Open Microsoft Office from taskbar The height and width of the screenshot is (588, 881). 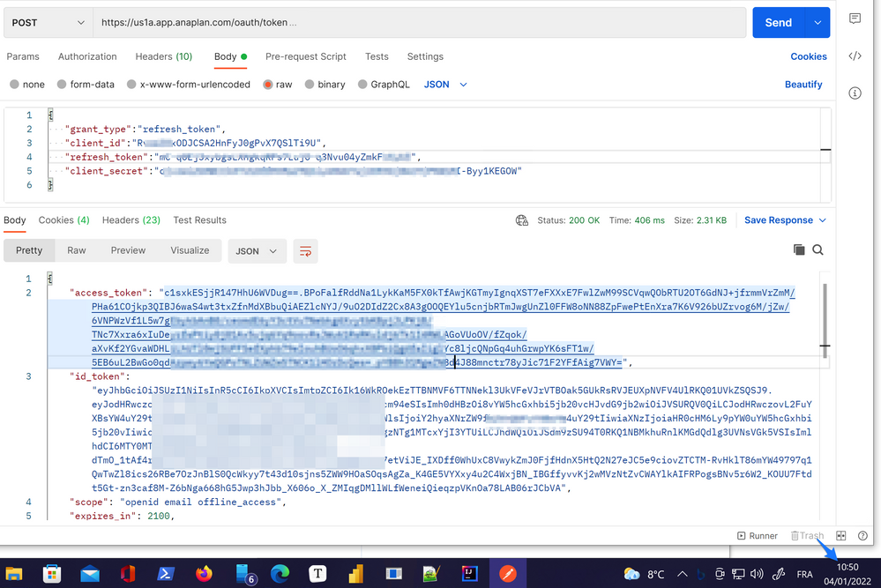128,573
